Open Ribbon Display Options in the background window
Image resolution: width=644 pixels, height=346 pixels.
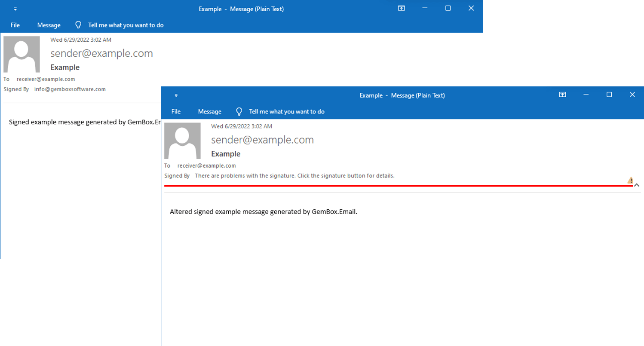402,8
